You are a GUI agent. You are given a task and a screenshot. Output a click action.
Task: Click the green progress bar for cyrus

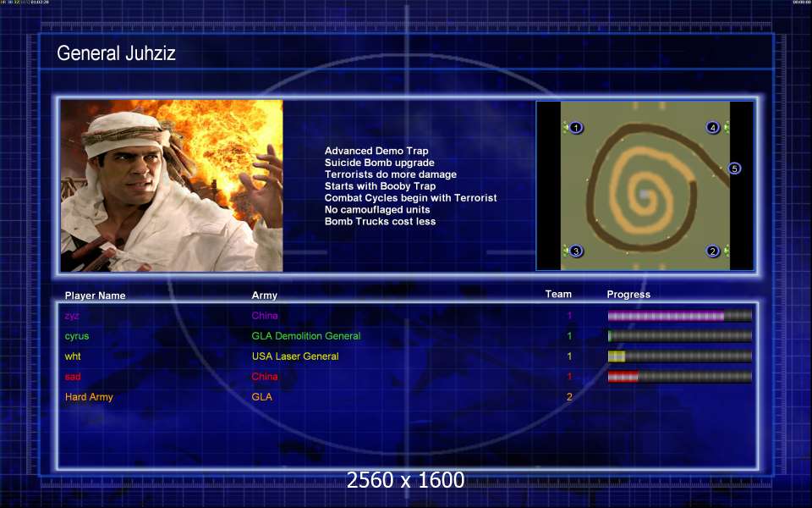679,336
